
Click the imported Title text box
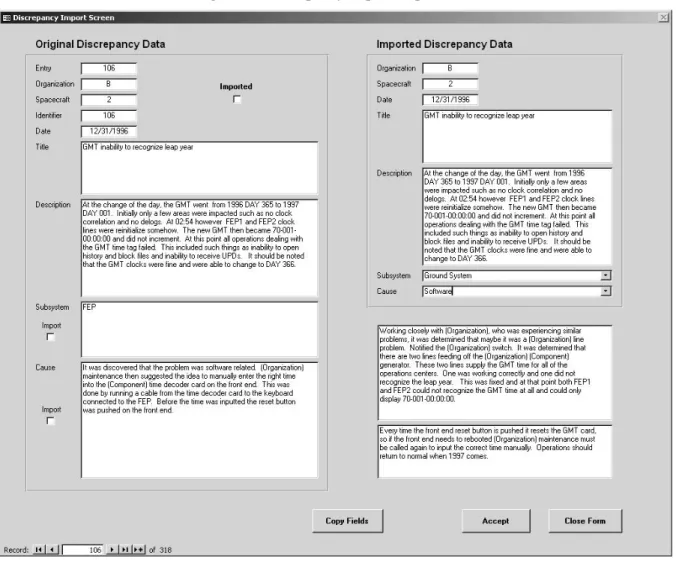point(517,136)
